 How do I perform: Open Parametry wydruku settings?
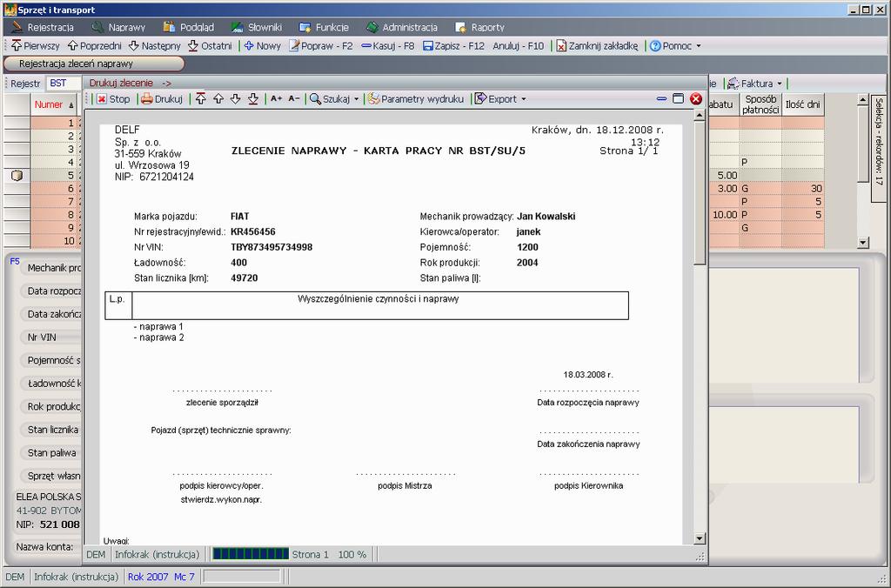[416, 99]
